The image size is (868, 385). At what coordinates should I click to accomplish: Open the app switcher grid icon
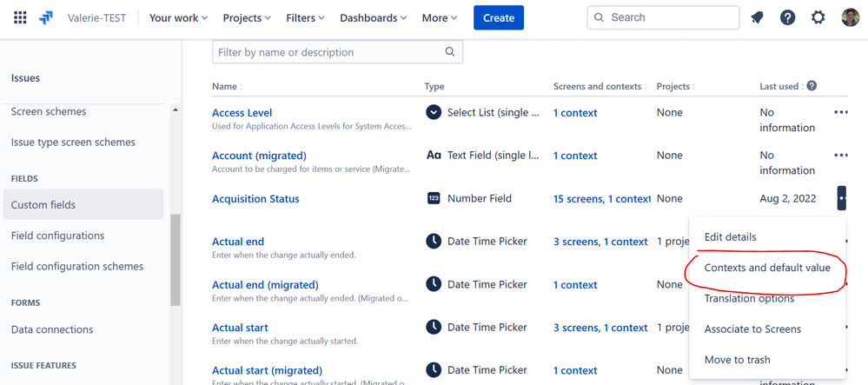click(20, 17)
